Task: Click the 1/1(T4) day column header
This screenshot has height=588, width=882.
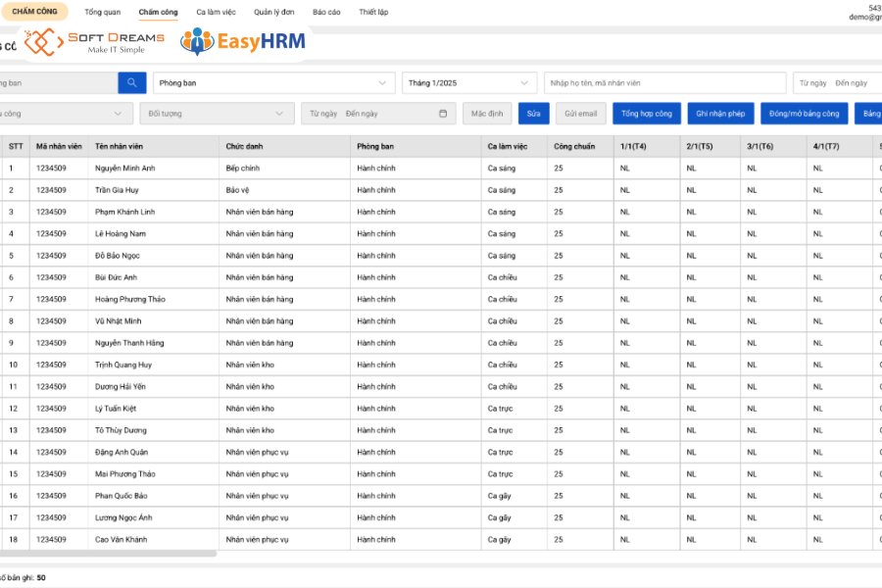Action: pyautogui.click(x=647, y=146)
